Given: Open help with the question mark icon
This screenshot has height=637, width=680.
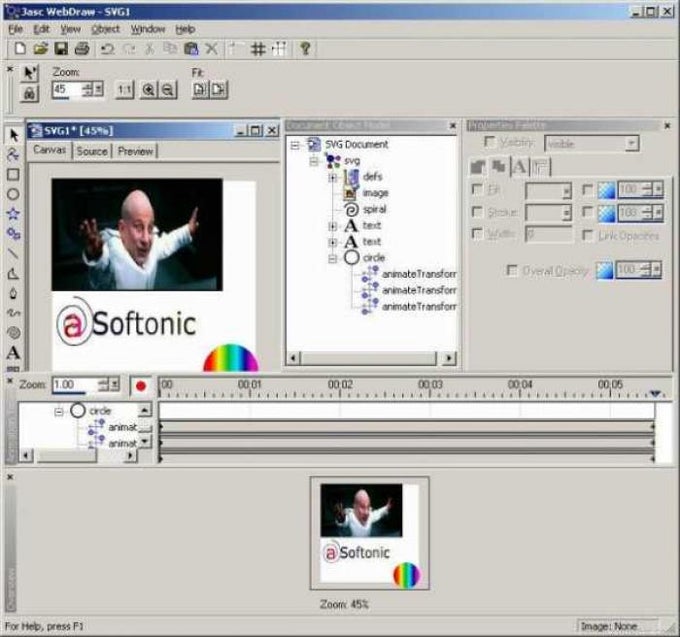Looking at the screenshot, I should (305, 49).
